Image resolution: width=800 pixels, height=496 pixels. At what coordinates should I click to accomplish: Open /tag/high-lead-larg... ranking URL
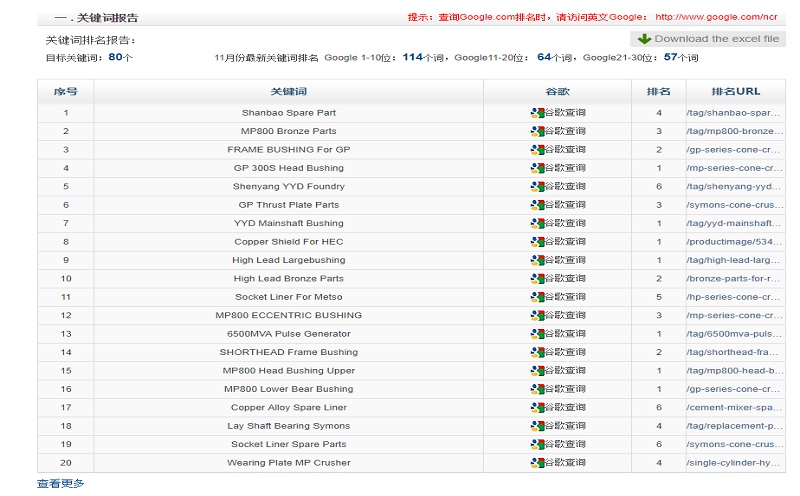(733, 260)
